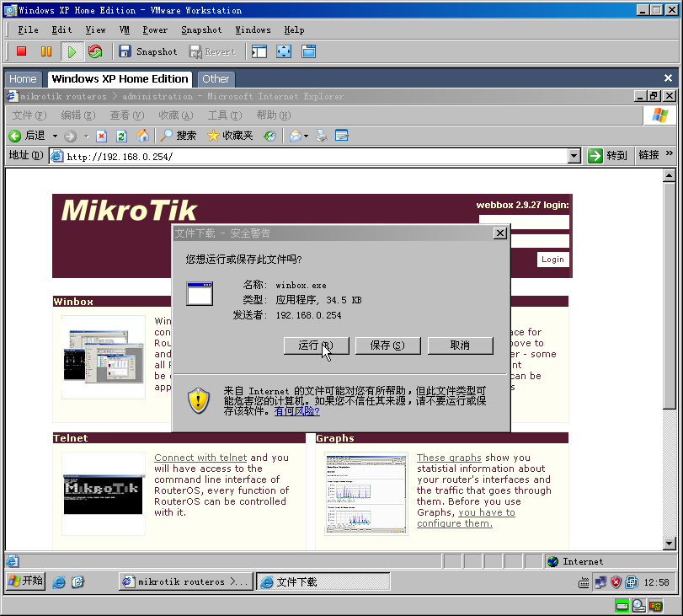Image resolution: width=683 pixels, height=616 pixels.
Task: Click the Outlook Express quick launch icon
Action: [x=78, y=582]
